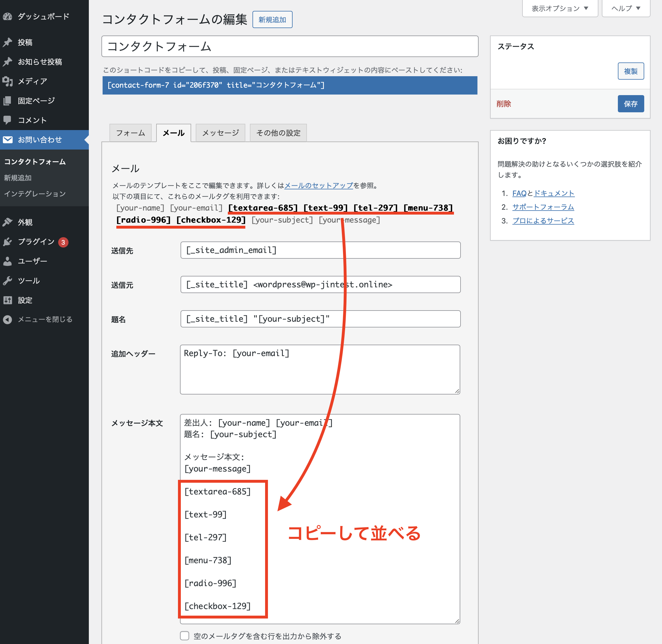Viewport: 662px width, 644px height.
Task: Click the 送信元 sender input field
Action: pyautogui.click(x=320, y=284)
